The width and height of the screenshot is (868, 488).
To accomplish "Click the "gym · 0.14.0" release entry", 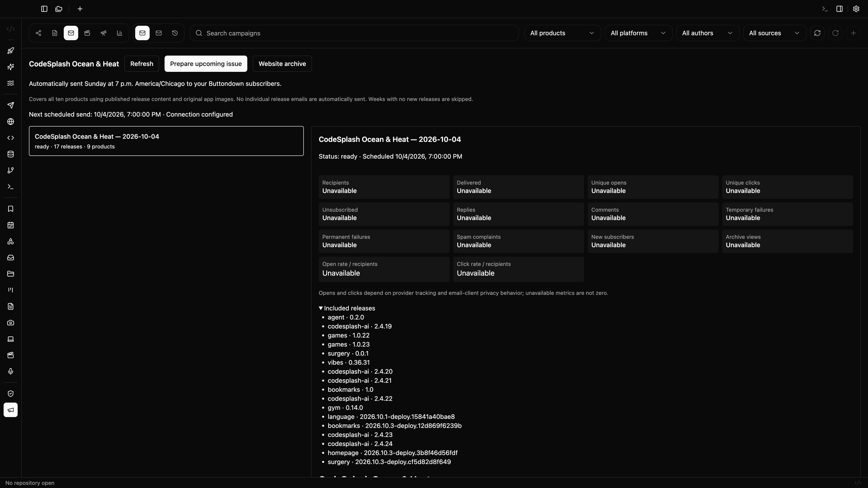I will coord(345,408).
